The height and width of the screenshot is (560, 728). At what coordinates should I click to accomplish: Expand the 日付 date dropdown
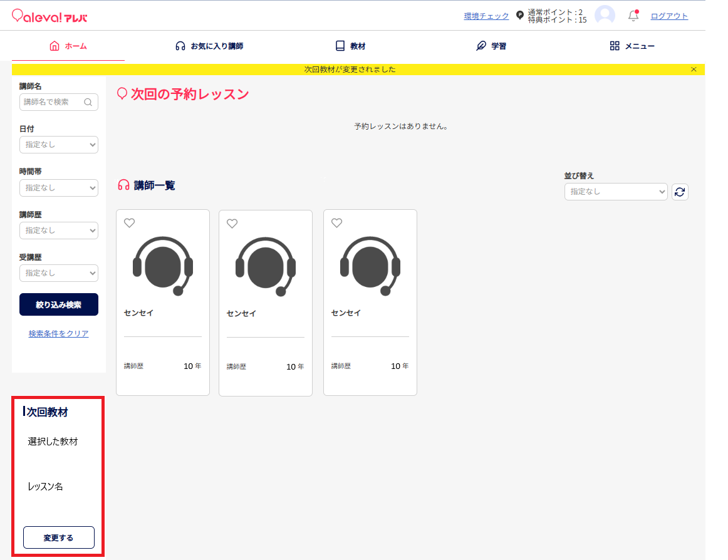[59, 145]
